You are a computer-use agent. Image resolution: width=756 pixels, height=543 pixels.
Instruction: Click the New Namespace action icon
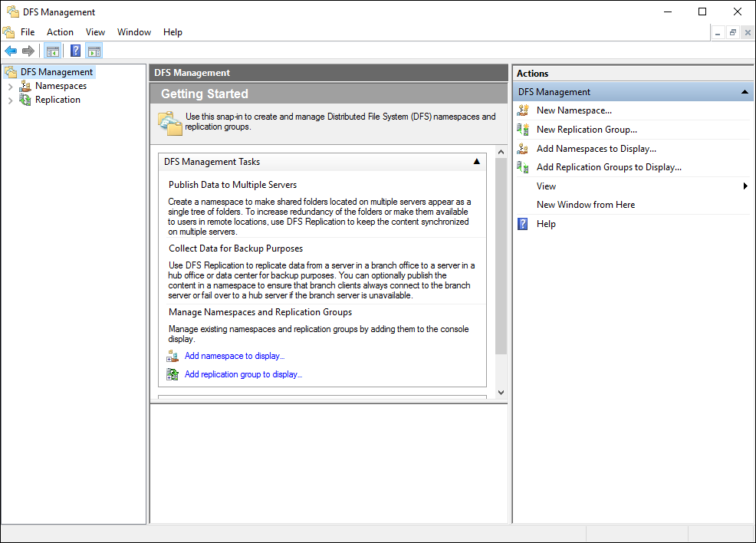(x=523, y=110)
